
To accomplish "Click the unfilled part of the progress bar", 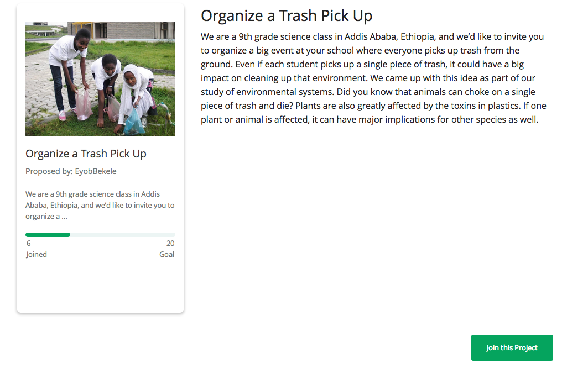I will coord(122,235).
